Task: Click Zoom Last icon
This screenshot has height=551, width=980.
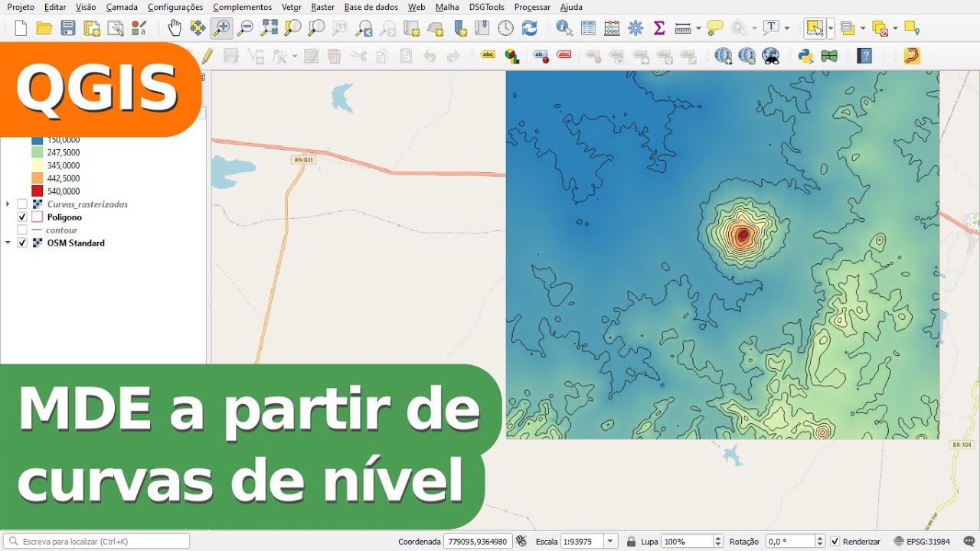Action: [x=364, y=29]
